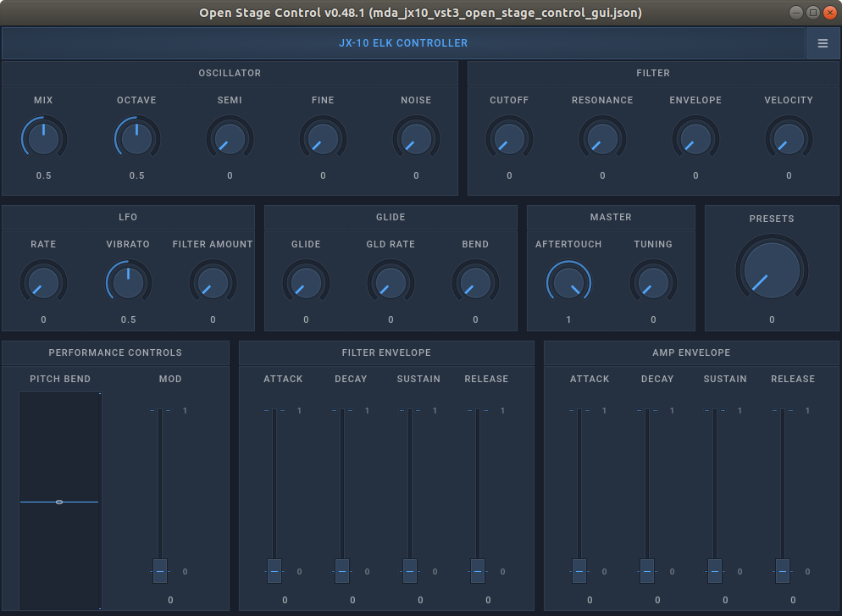Click the NOISE value 0
The width and height of the screenshot is (842, 616).
coord(416,175)
